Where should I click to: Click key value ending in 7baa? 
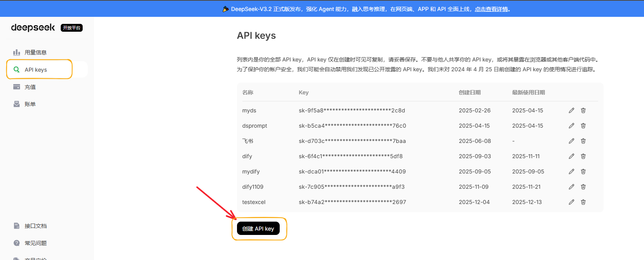[352, 141]
